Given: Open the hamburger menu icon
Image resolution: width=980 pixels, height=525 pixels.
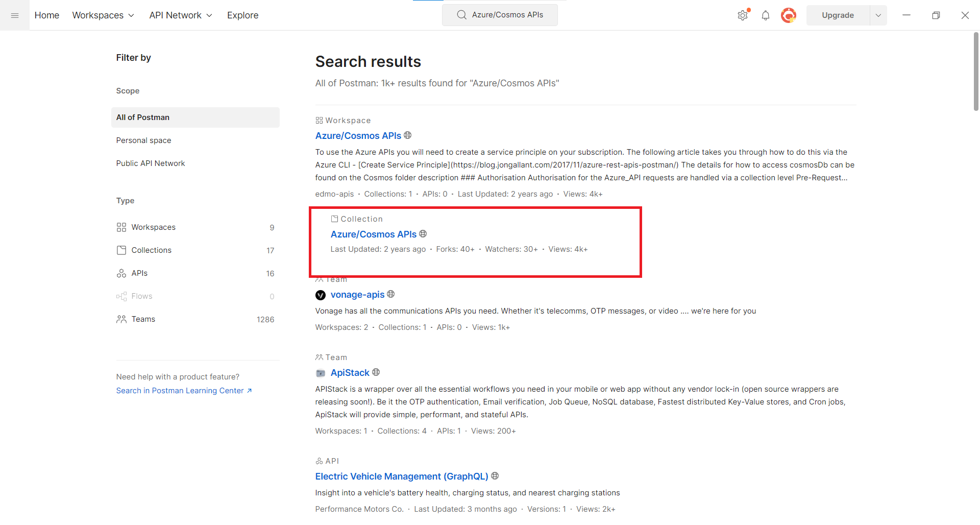Looking at the screenshot, I should 15,15.
